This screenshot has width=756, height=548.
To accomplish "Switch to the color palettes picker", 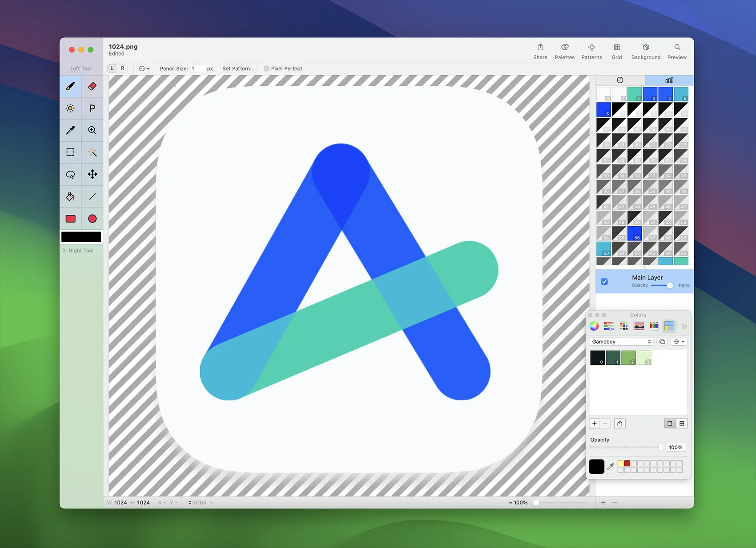I will pos(624,326).
